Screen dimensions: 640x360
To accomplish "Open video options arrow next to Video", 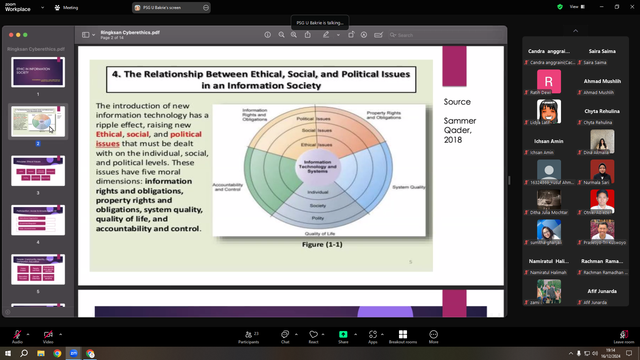I will coord(60,334).
